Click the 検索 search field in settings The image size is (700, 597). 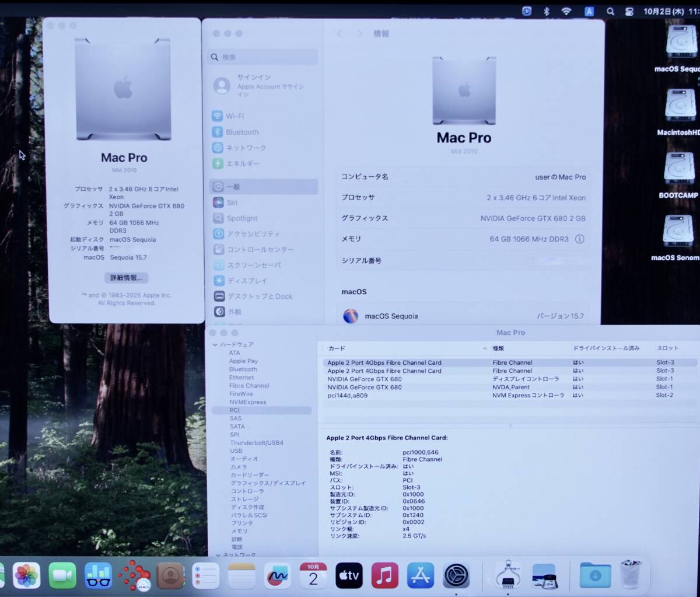point(264,57)
